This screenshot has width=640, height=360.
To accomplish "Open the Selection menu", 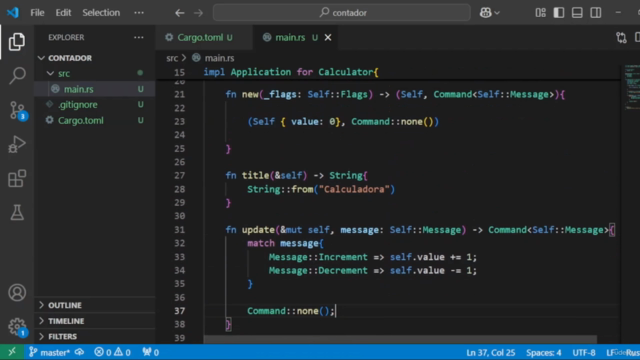I will 101,13.
